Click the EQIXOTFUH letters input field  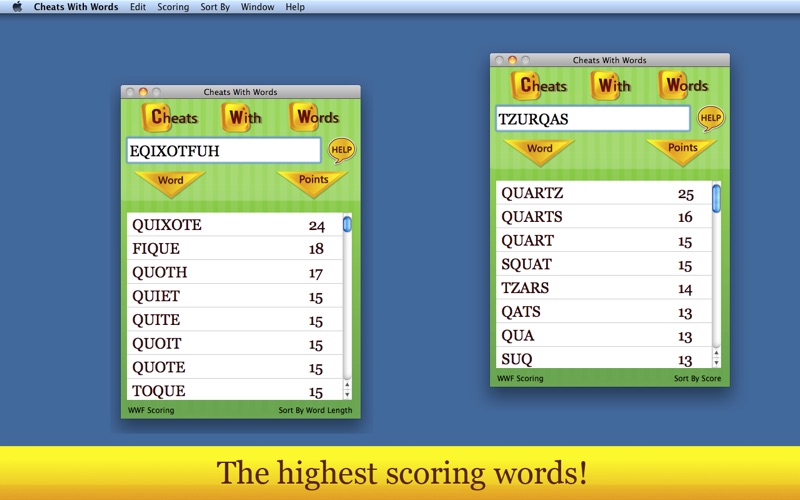click(224, 151)
